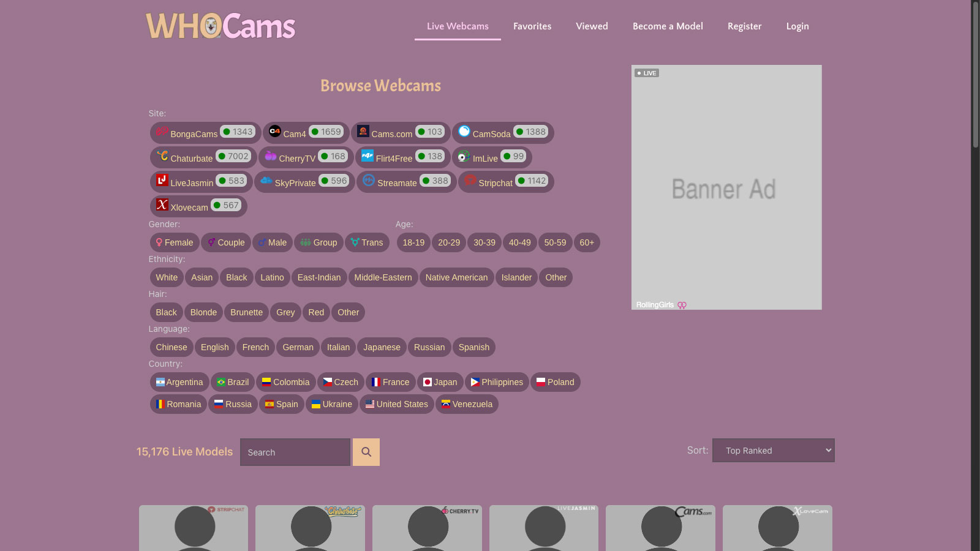Filter by SkyPrivate site

click(304, 182)
